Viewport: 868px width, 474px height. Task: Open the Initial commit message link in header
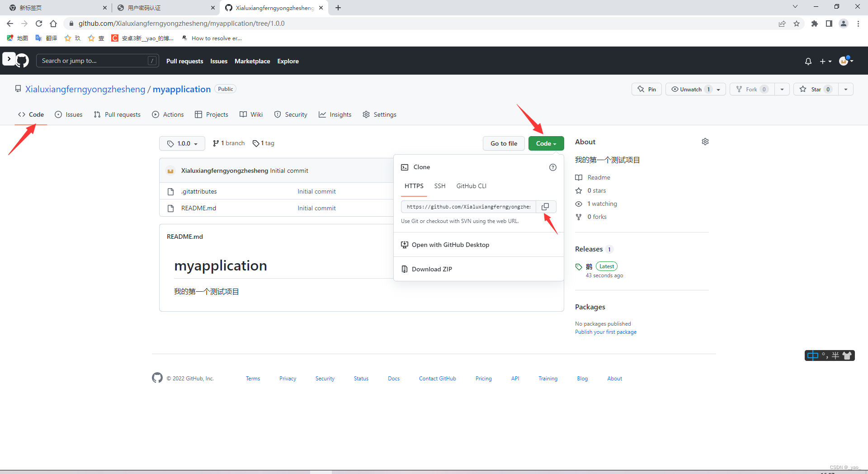289,171
